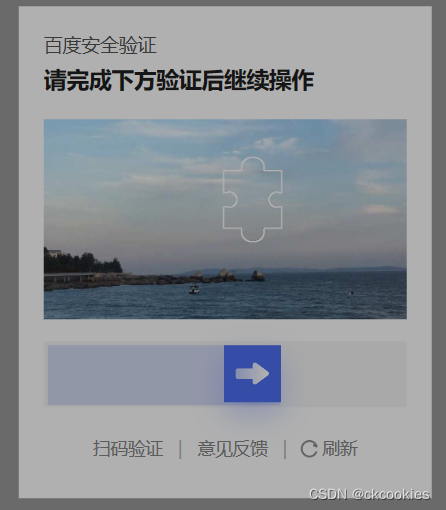Click the rock formations near the shoreline

230,275
